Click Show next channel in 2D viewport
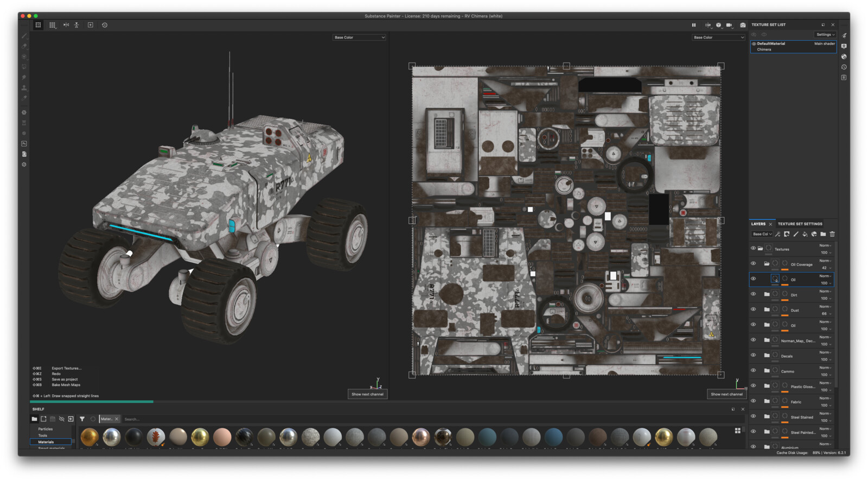The height and width of the screenshot is (480, 868). (x=726, y=394)
